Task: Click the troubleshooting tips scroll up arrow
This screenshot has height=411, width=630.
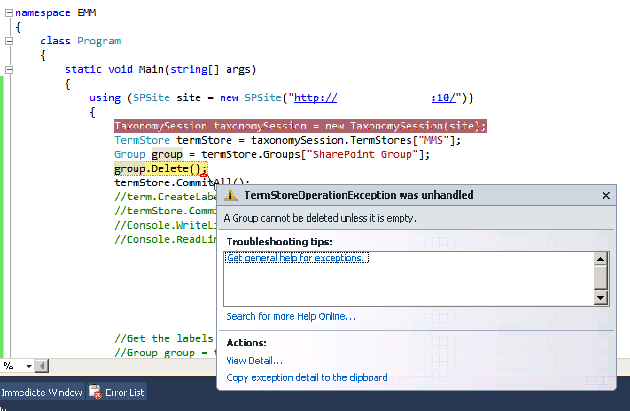Action: (x=600, y=259)
